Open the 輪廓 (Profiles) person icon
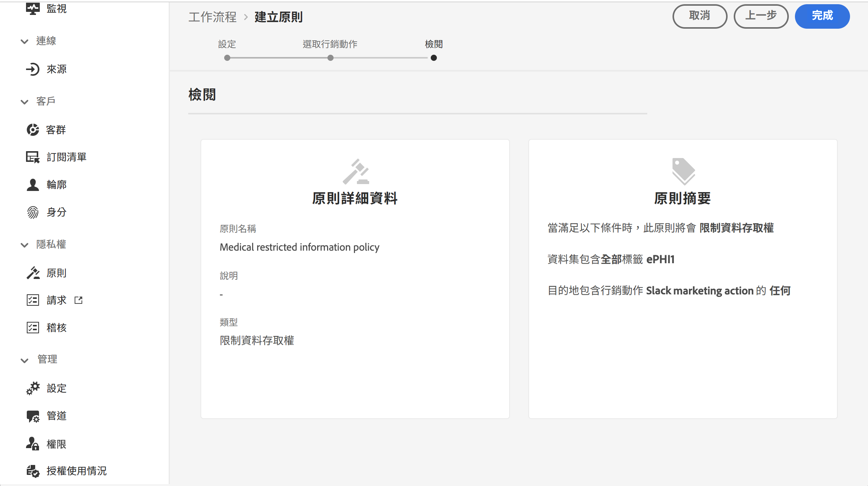 tap(33, 185)
